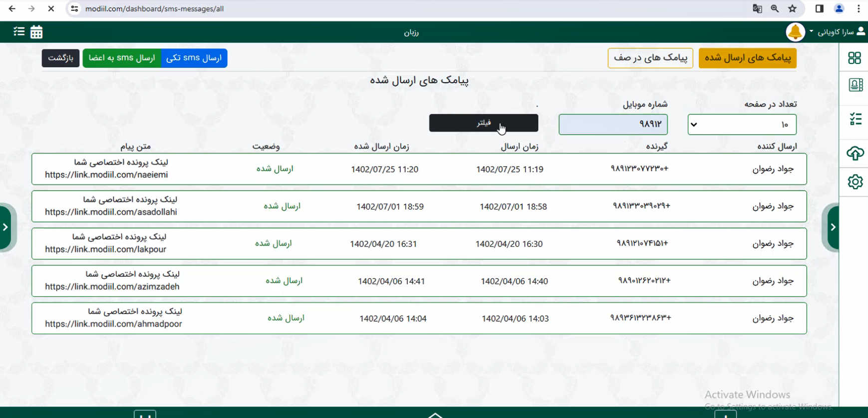Click the black فیلتر button

483,123
